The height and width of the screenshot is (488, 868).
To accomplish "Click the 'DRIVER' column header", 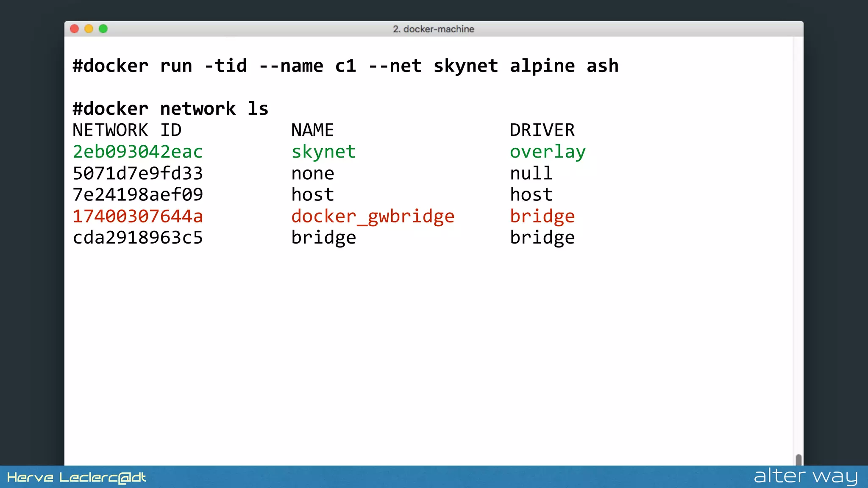I will click(542, 130).
